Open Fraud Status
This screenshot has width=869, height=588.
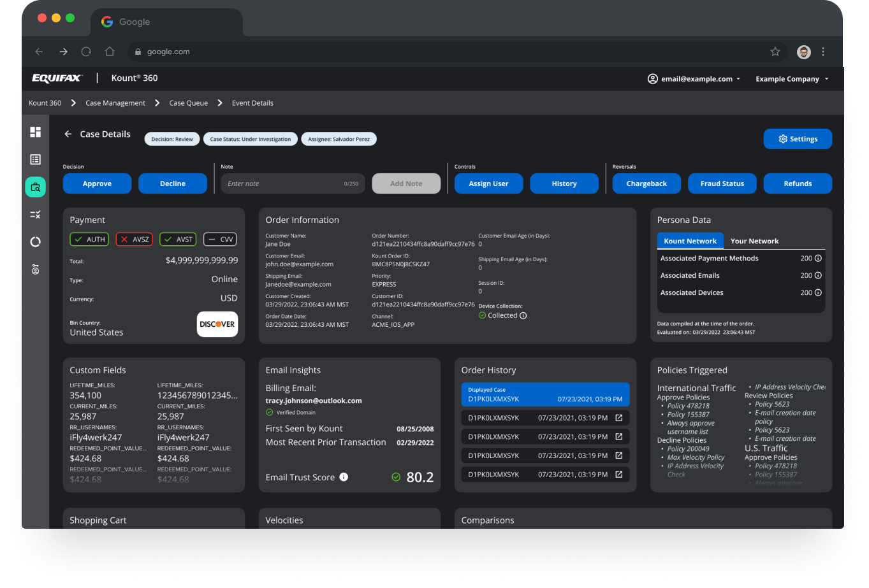pyautogui.click(x=722, y=183)
